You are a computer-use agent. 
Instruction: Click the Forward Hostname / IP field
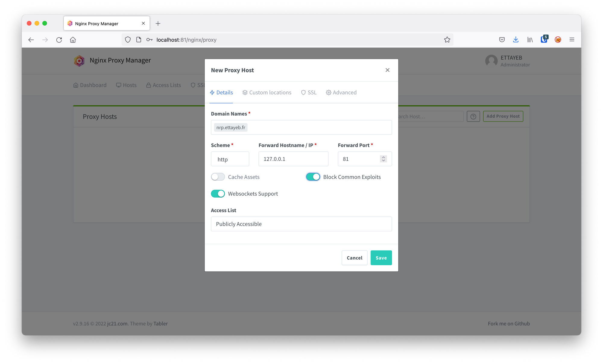[293, 159]
